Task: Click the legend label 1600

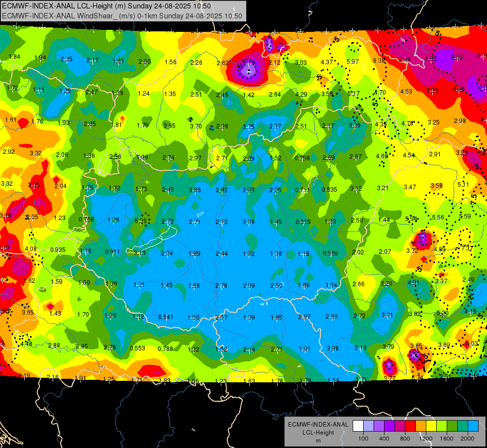Action: (x=446, y=439)
